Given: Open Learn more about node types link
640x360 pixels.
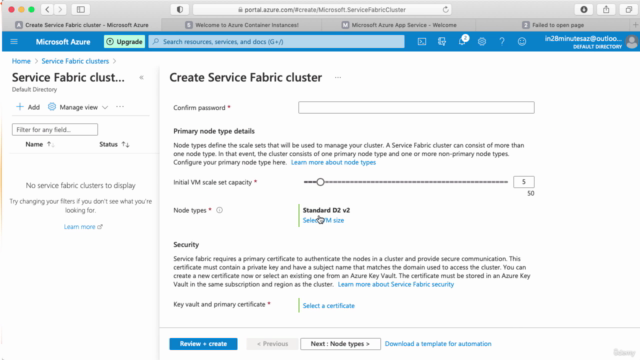Looking at the screenshot, I should click(333, 162).
